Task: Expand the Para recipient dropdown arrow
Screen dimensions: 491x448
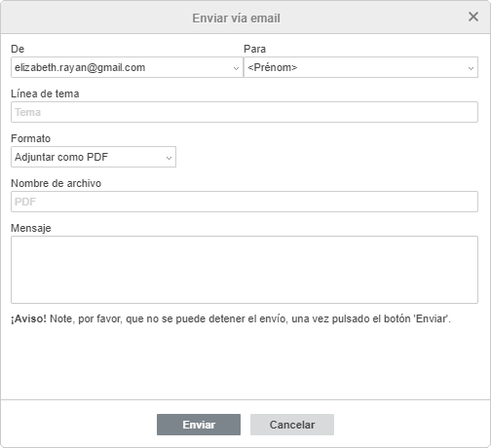Action: point(471,68)
